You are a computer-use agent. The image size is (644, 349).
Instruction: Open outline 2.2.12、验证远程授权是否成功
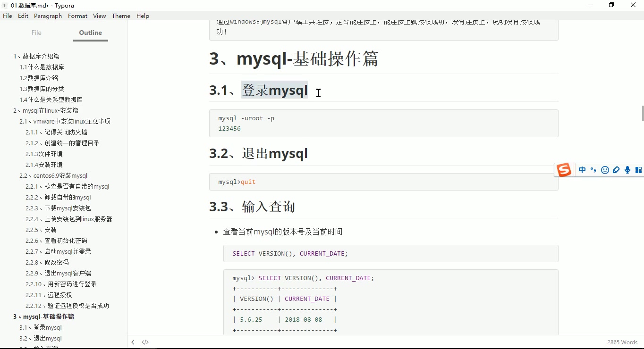[67, 306]
